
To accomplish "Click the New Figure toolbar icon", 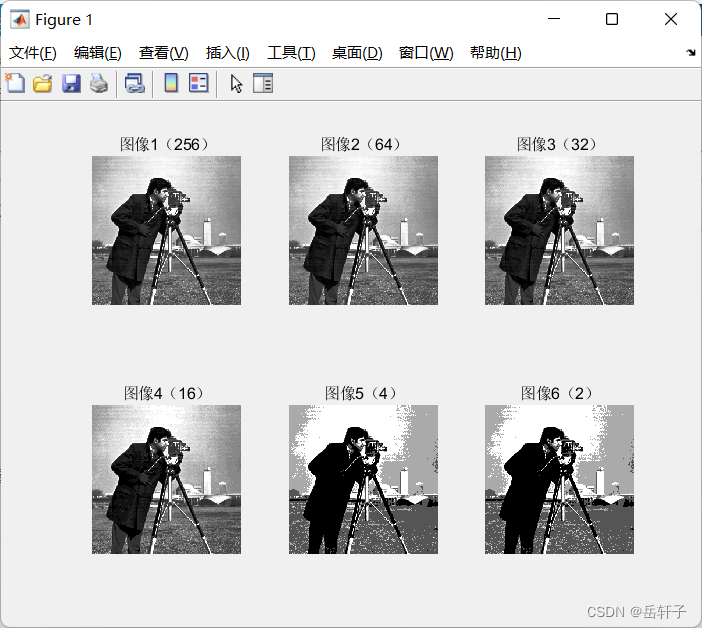I will [x=15, y=83].
